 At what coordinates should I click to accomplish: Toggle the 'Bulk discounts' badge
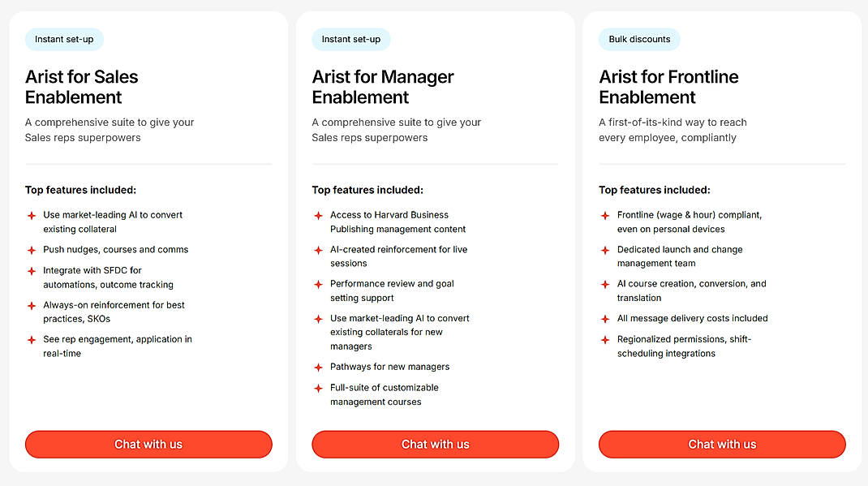click(x=640, y=39)
